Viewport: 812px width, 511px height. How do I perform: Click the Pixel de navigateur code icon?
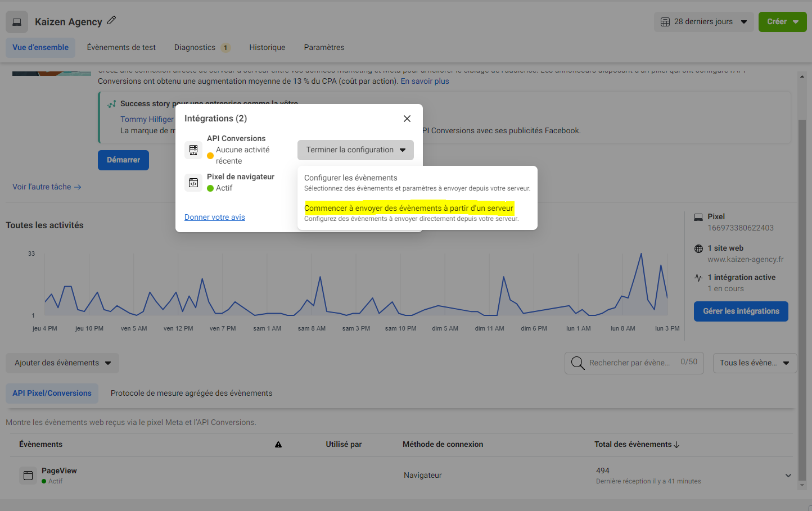point(193,182)
